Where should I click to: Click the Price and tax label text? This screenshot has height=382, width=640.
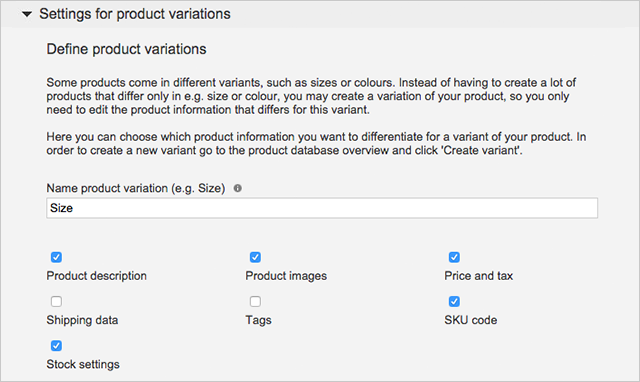[x=478, y=276]
